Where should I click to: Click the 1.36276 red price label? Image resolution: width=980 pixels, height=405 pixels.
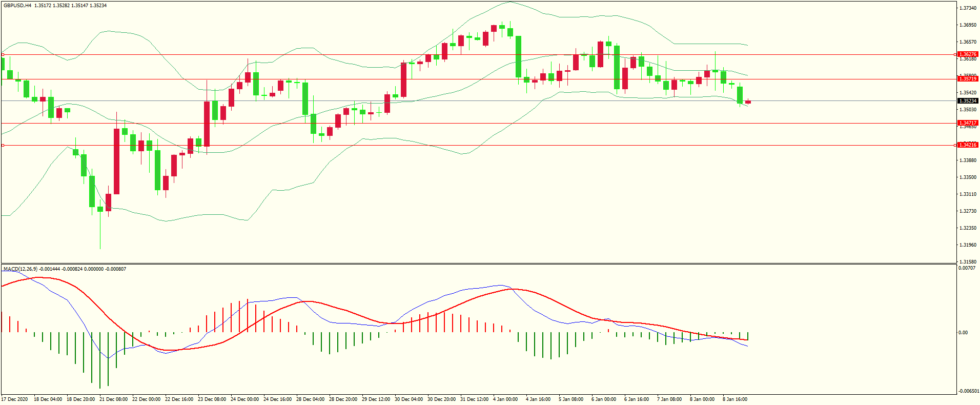coord(968,54)
